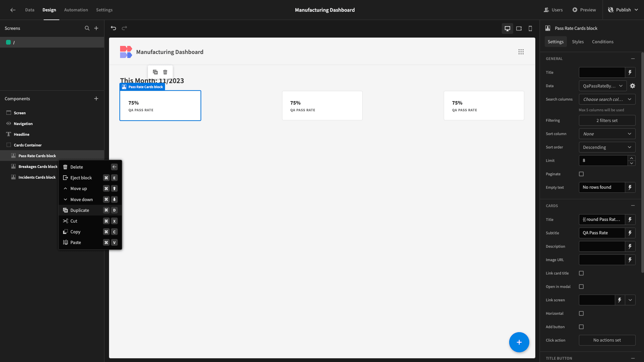Click lightning binding icon for Empty text
This screenshot has height=362, width=644.
[630, 187]
